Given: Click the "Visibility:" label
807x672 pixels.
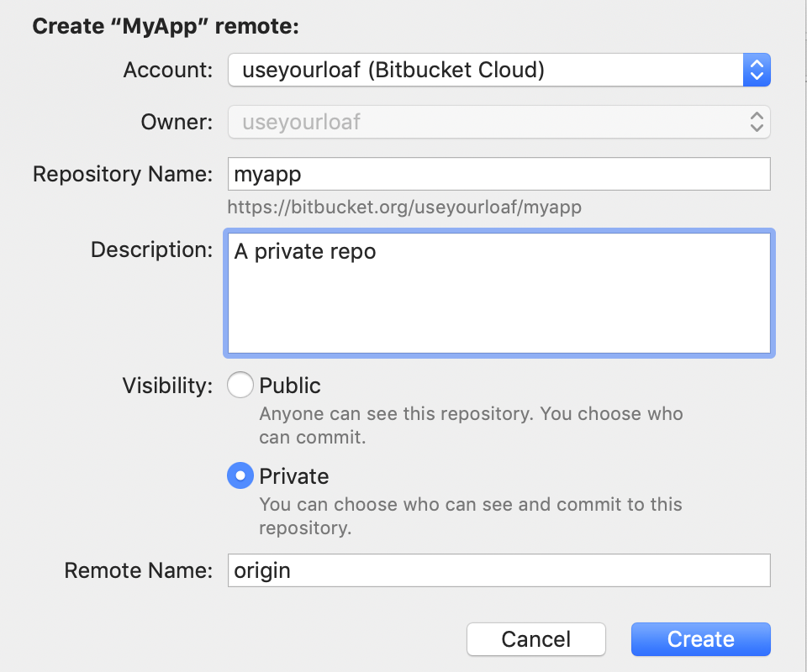Looking at the screenshot, I should coord(167,386).
